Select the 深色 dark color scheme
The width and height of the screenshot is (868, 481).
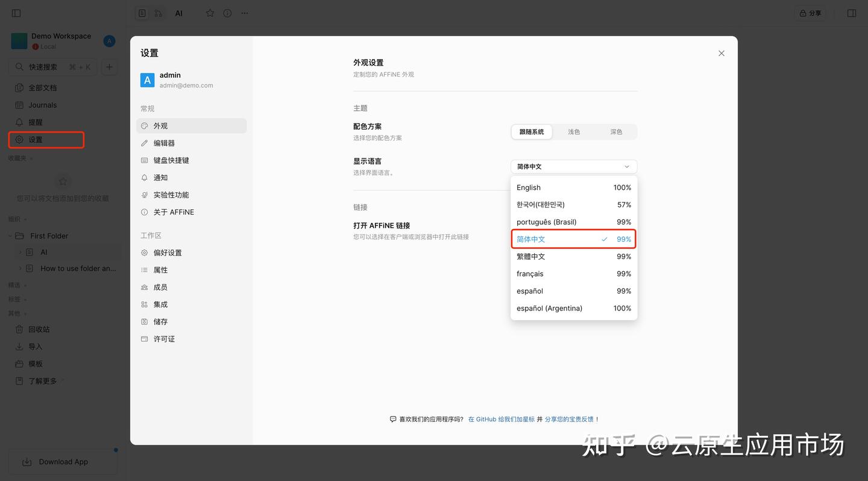[616, 132]
